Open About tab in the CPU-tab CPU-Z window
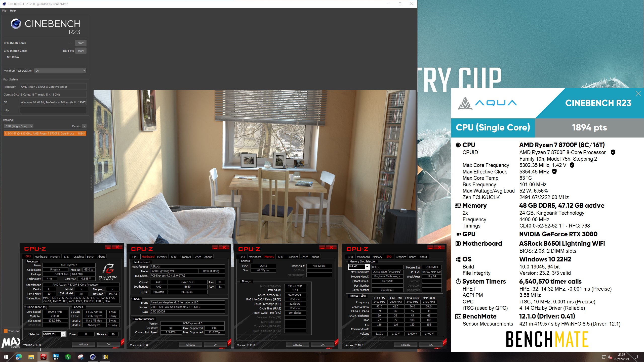This screenshot has width=644, height=362. [101, 257]
